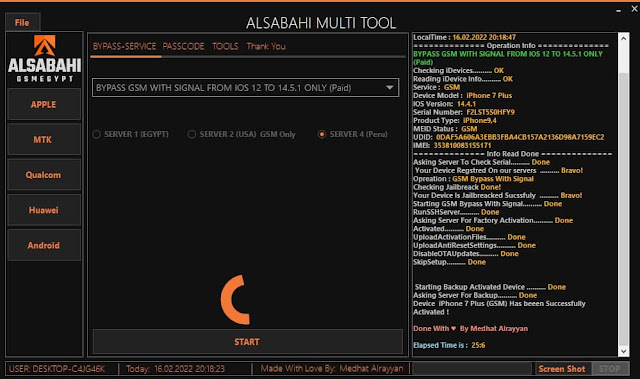Click the 'Elapsed Time is : 25:6' line

pos(449,345)
